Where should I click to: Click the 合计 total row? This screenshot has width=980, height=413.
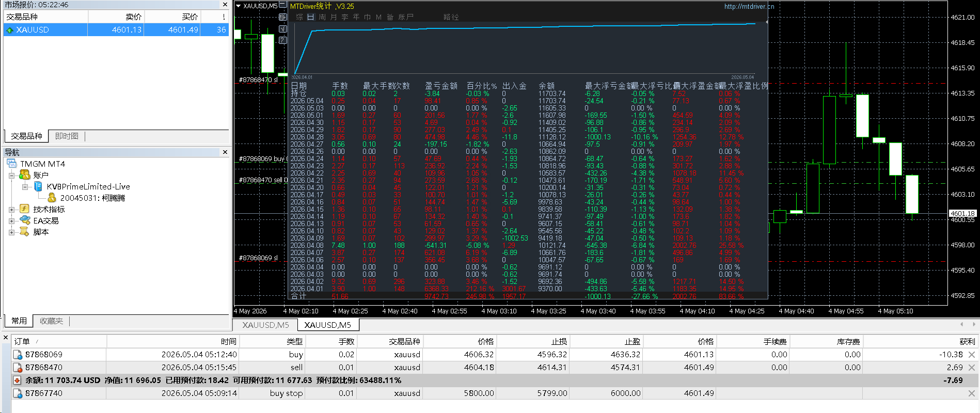pos(528,296)
